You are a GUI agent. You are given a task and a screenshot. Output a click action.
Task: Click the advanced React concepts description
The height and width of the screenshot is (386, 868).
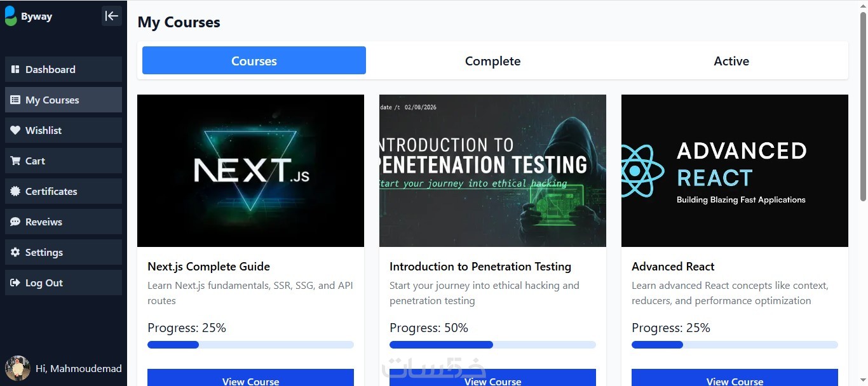click(x=730, y=293)
